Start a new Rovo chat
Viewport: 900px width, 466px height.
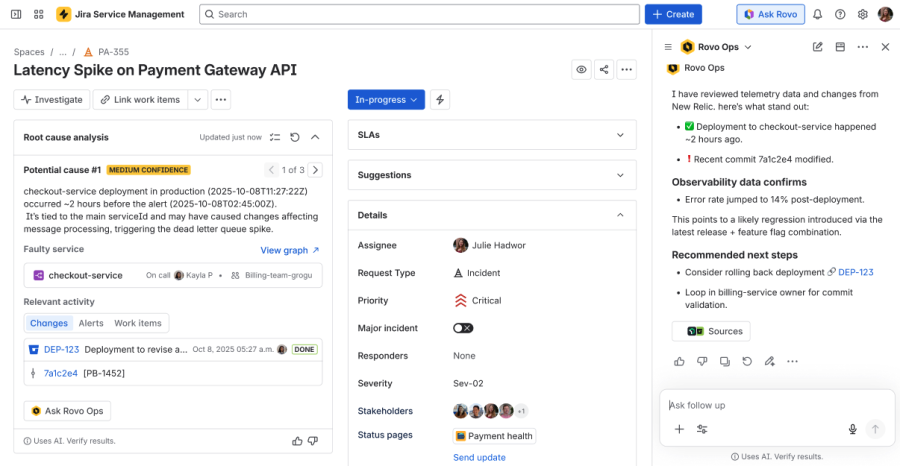(818, 47)
